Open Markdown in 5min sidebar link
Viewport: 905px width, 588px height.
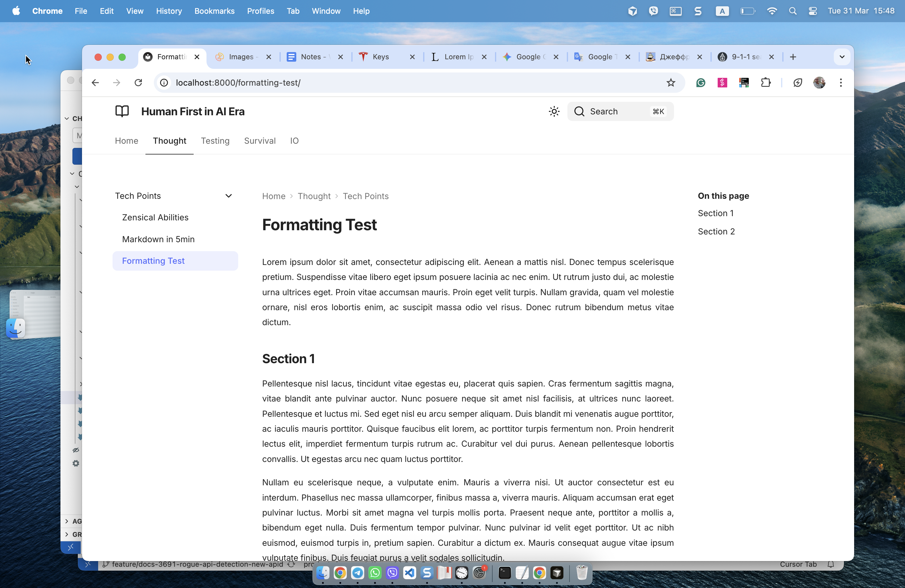(x=158, y=239)
